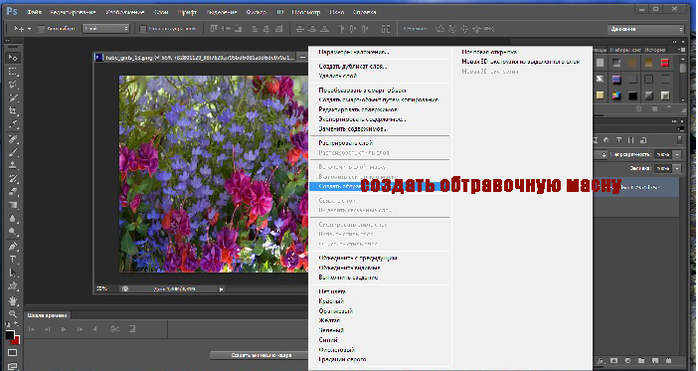Click the timeline play button
The height and width of the screenshot is (371, 698).
click(x=64, y=329)
